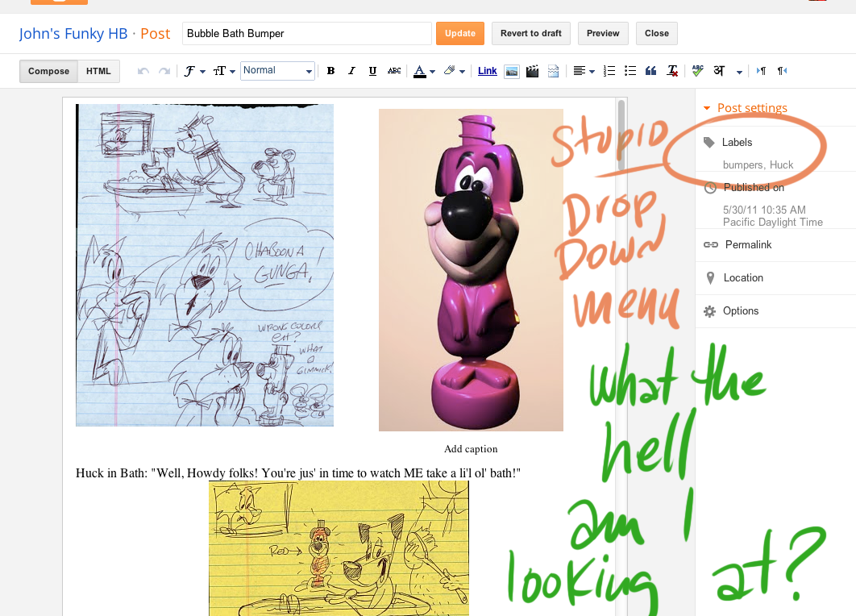Click the Labels tag icon
The image size is (856, 616).
coord(709,143)
